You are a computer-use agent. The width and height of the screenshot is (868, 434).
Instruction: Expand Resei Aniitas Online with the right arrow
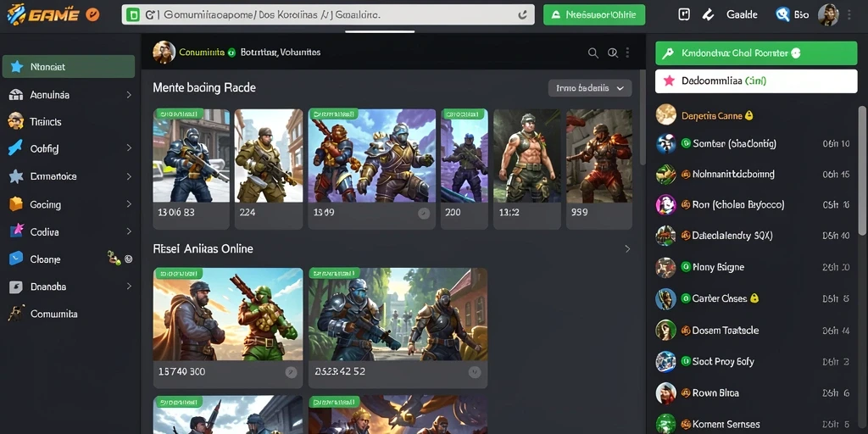coord(627,249)
